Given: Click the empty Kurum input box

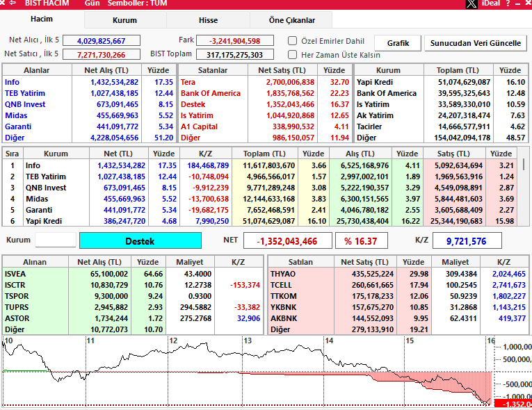Looking at the screenshot, I should 56,240.
